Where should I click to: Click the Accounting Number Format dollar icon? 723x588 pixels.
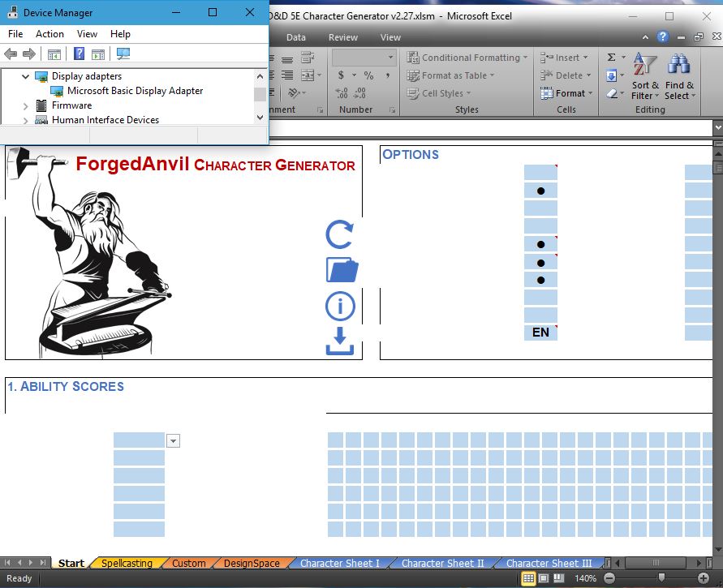pos(341,75)
